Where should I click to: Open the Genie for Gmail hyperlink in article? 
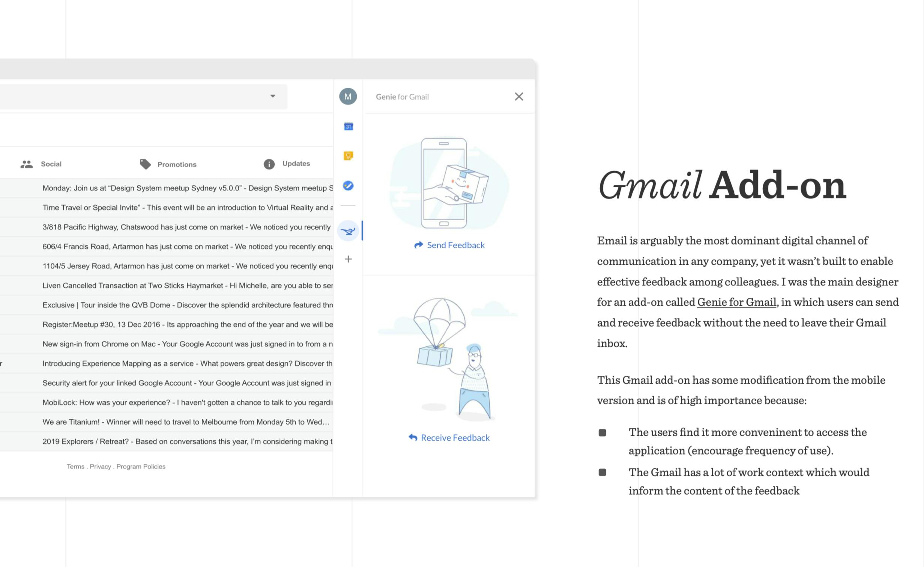pos(736,302)
